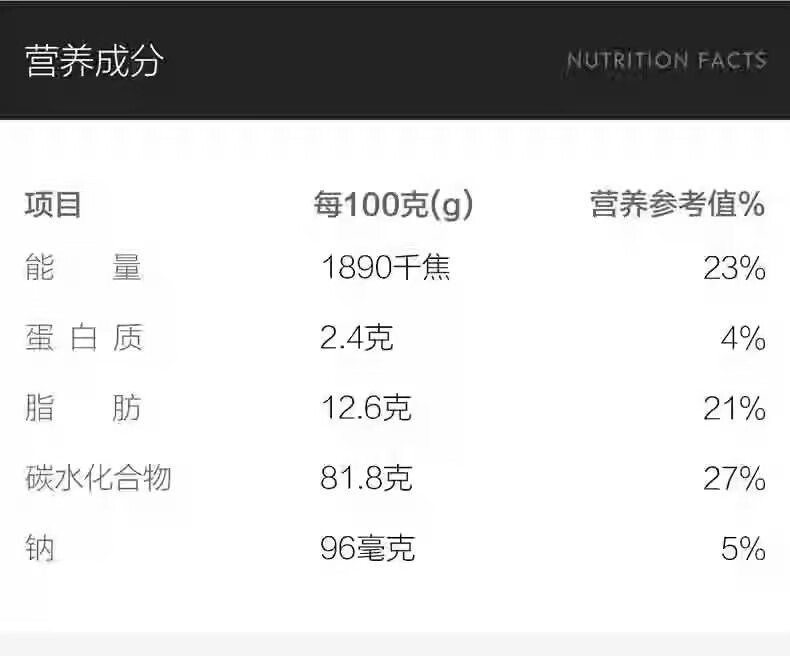
Task: Click the 5% sodium reference value
Action: pos(743,548)
